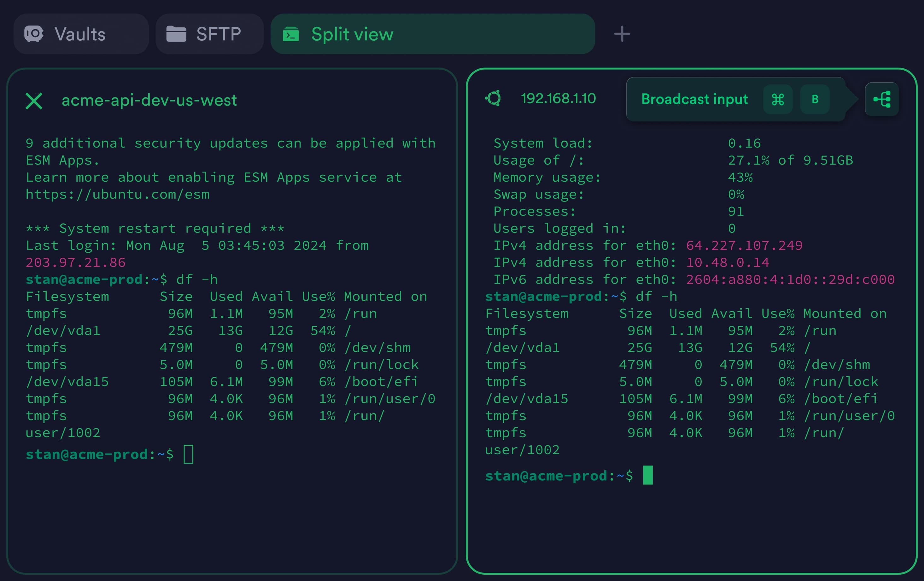
Task: Click the 'df -h' command in left terminal
Action: pos(197,279)
